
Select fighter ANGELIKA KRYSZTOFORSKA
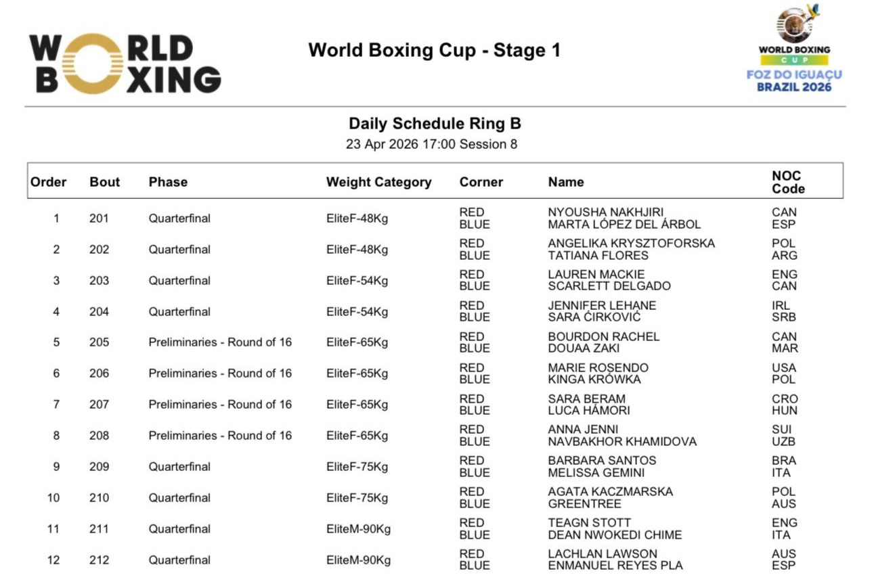pyautogui.click(x=631, y=244)
